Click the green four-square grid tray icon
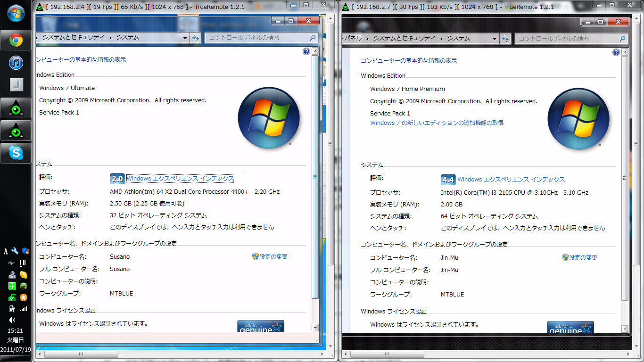Viewport: 644px width, 362px height. click(12, 286)
